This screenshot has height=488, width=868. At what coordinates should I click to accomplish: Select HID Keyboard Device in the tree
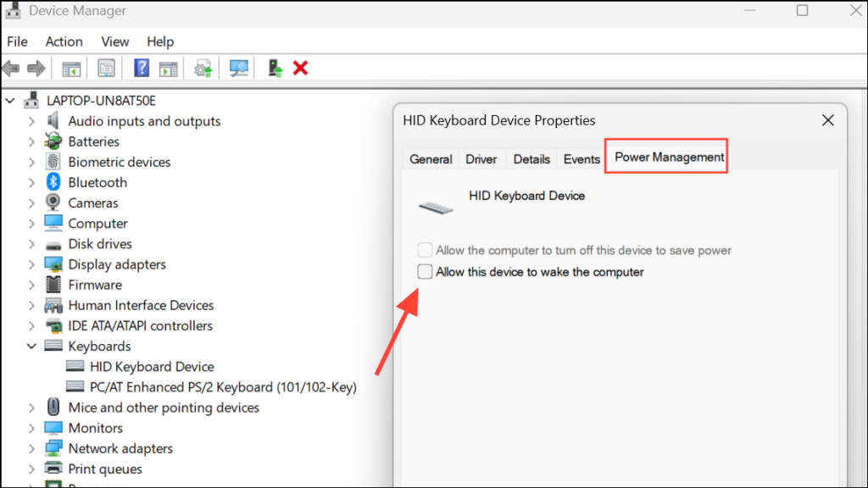tap(152, 367)
